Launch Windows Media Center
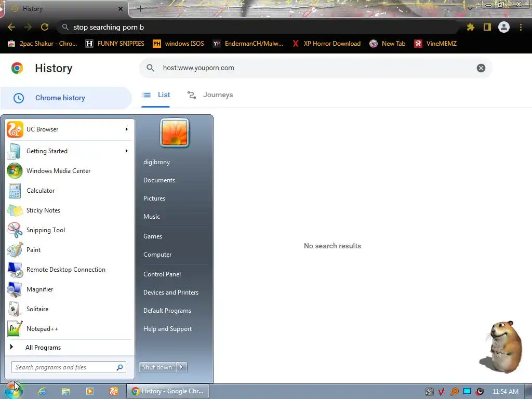 pos(69,170)
